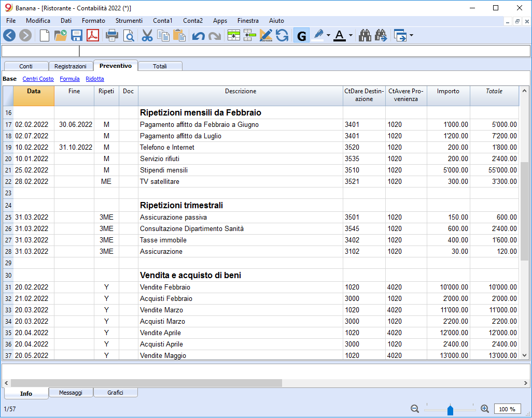Open the Aiuto menu

[x=276, y=21]
